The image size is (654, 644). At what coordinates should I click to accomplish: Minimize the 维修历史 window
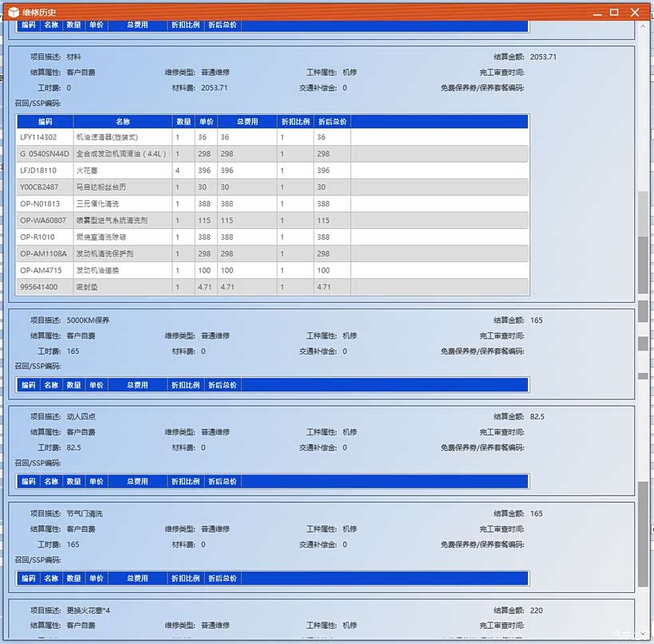coord(593,12)
